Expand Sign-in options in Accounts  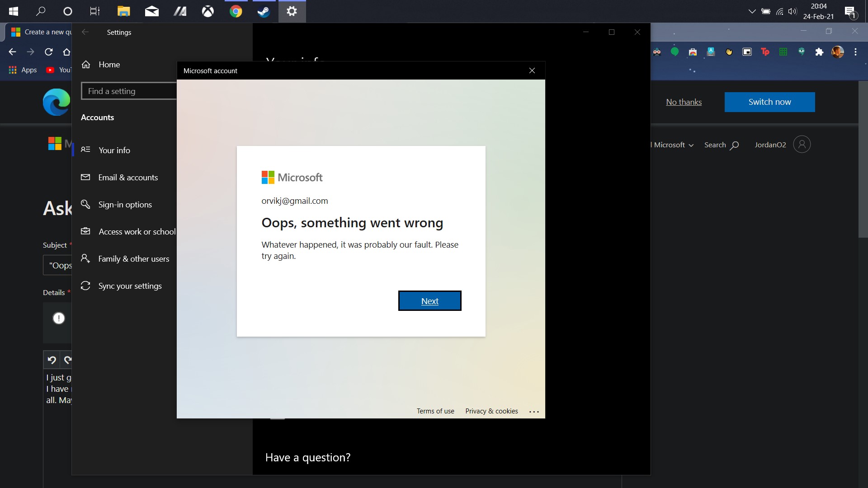point(125,204)
